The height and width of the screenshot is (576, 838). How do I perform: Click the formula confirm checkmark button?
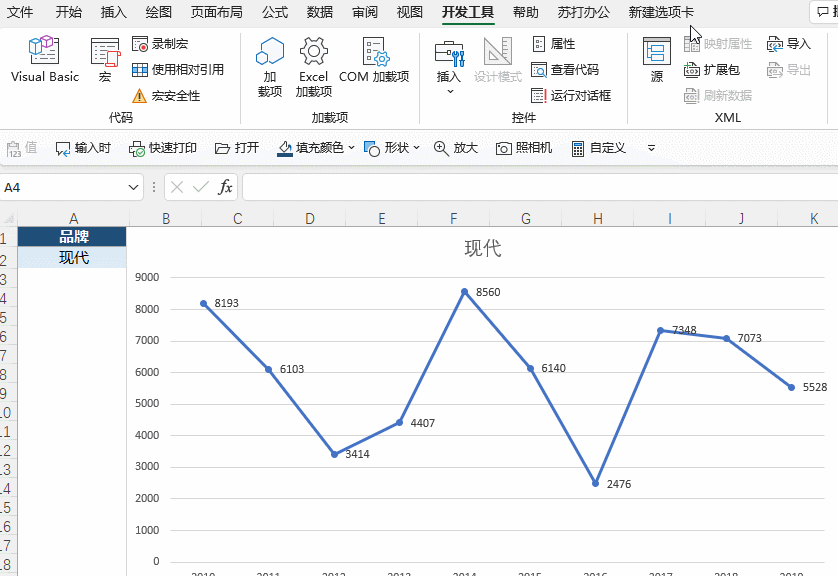pyautogui.click(x=201, y=187)
